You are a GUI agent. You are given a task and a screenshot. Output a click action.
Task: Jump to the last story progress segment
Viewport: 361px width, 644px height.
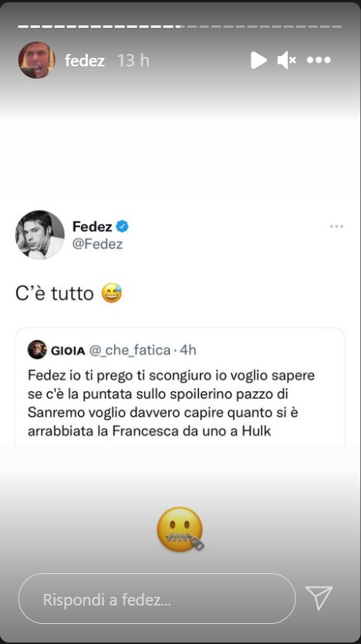point(338,26)
